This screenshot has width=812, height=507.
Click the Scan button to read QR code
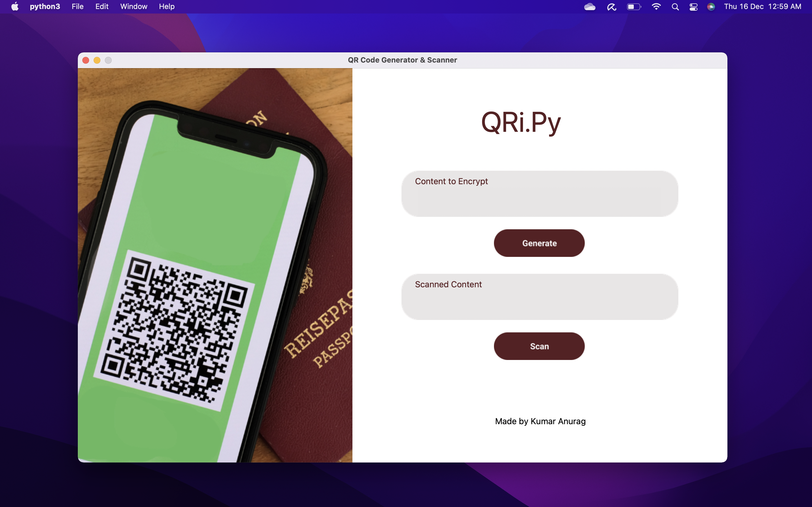[539, 346]
